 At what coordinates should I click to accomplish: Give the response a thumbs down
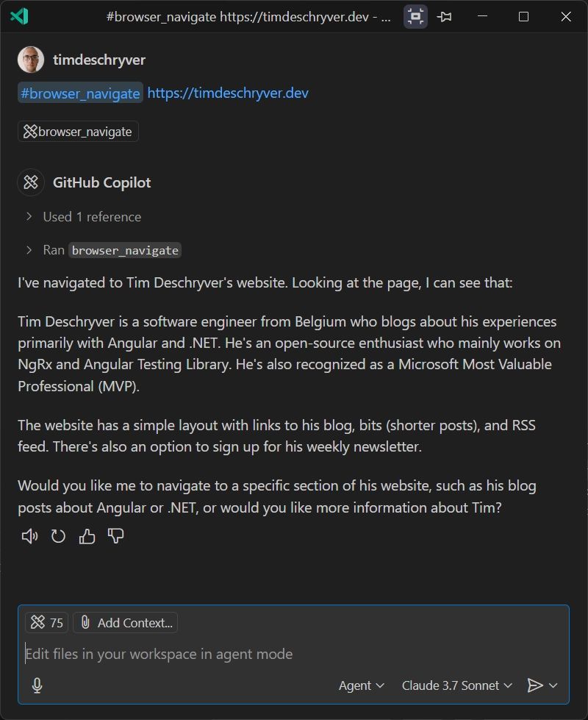115,536
